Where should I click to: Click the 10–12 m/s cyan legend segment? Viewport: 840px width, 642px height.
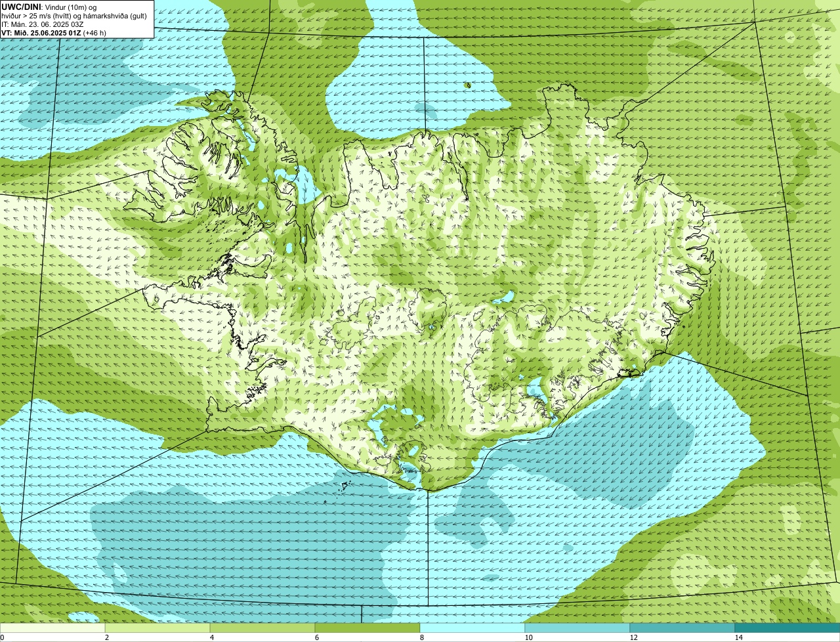(577, 628)
